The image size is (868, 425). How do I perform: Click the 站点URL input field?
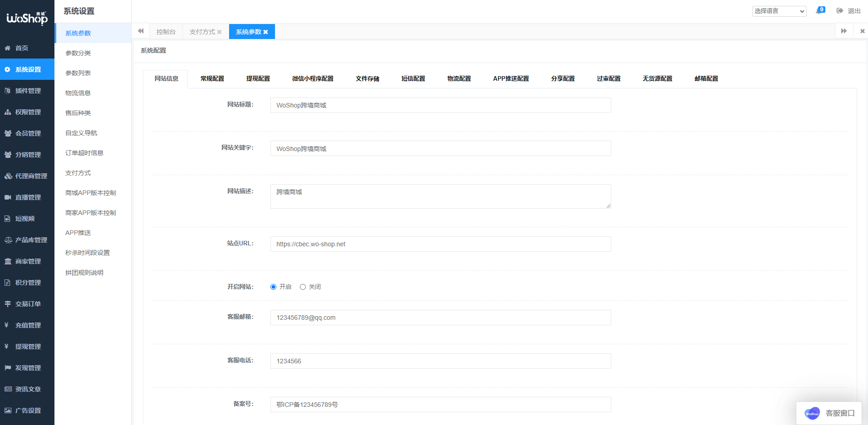[440, 244]
